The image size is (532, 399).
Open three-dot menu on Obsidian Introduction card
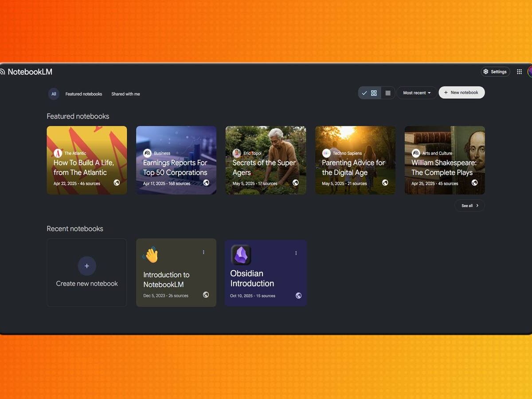click(296, 253)
